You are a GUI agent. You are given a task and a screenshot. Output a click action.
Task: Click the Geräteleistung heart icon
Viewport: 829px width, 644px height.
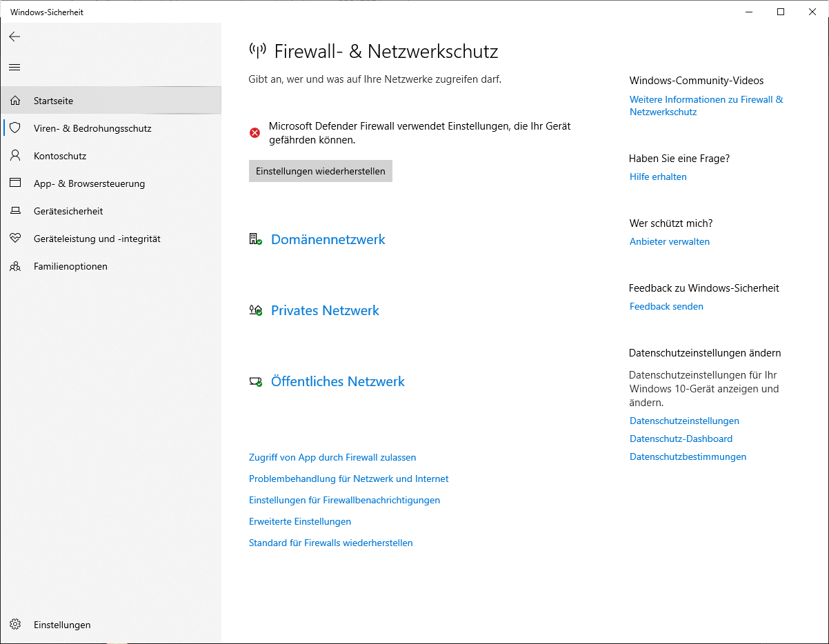click(x=15, y=239)
